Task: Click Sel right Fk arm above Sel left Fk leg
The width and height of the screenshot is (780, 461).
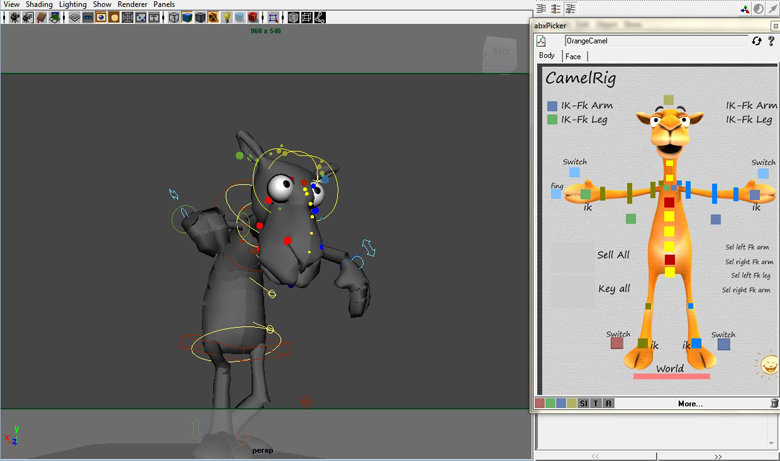Action: tap(749, 262)
